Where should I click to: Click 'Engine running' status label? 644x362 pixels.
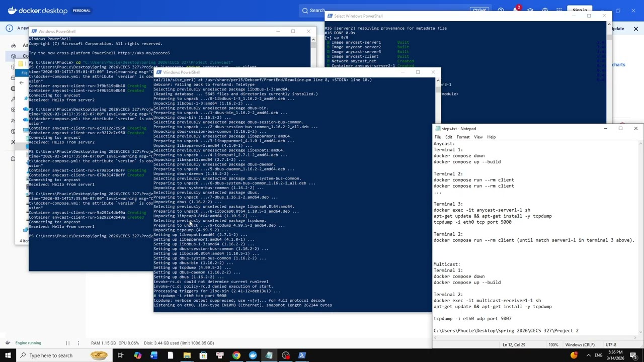pos(28,343)
